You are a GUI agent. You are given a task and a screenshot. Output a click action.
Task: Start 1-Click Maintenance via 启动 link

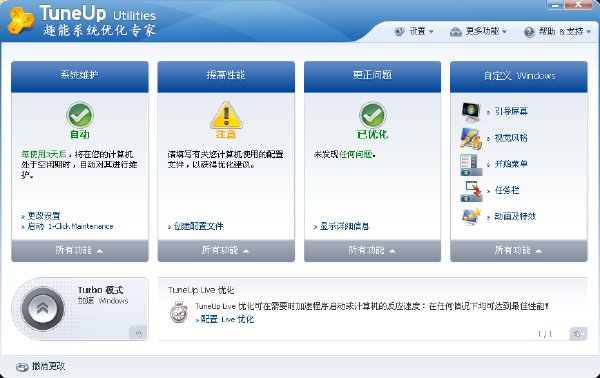(x=70, y=226)
